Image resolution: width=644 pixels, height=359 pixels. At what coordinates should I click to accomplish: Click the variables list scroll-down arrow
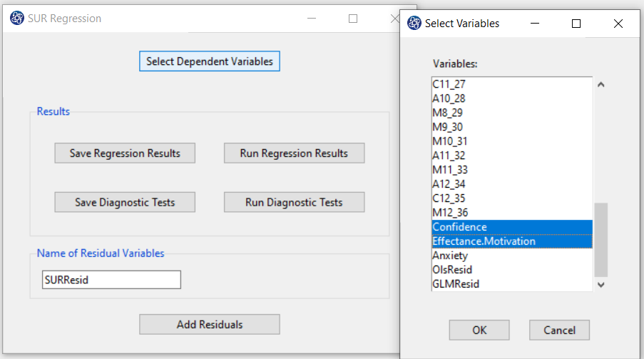601,285
